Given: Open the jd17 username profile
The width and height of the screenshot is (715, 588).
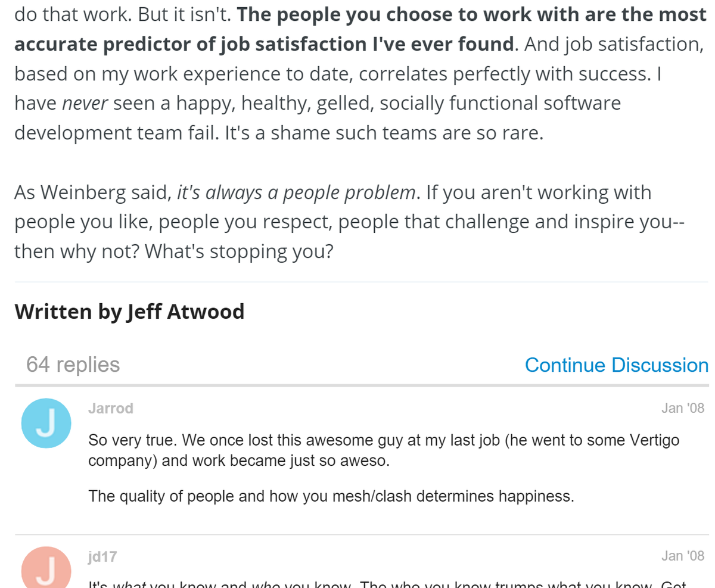Looking at the screenshot, I should [x=102, y=556].
